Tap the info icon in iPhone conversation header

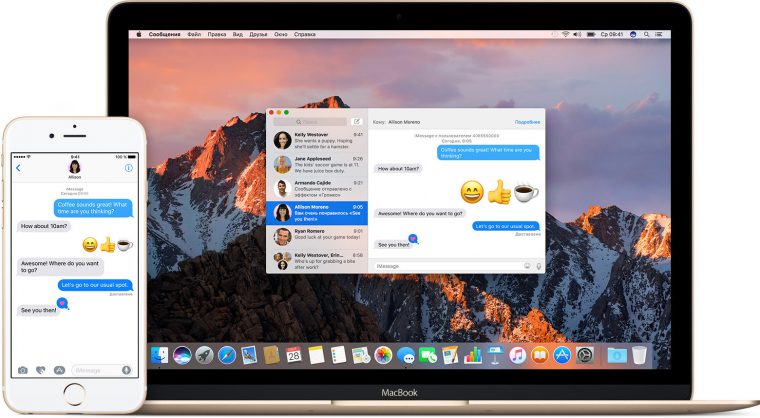(x=128, y=168)
